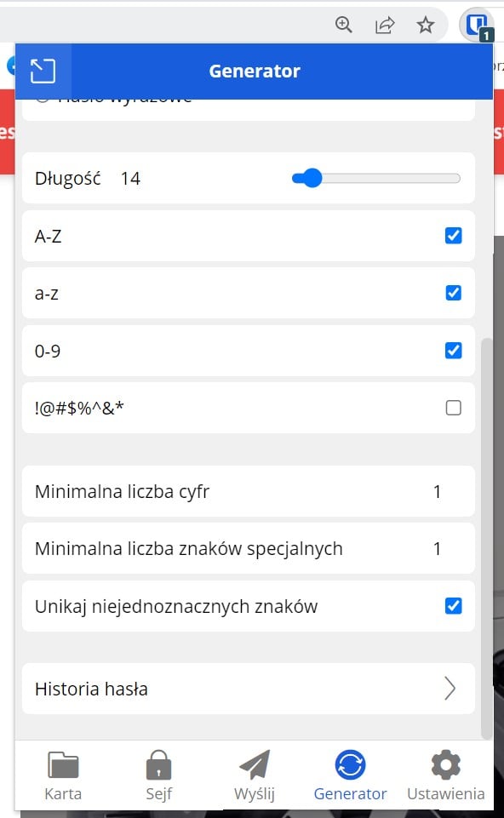Uncheck the A-Z uppercase checkbox

point(454,236)
